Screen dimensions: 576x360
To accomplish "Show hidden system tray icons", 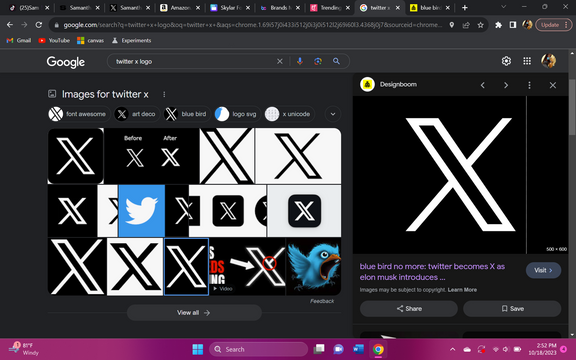I will pos(453,349).
